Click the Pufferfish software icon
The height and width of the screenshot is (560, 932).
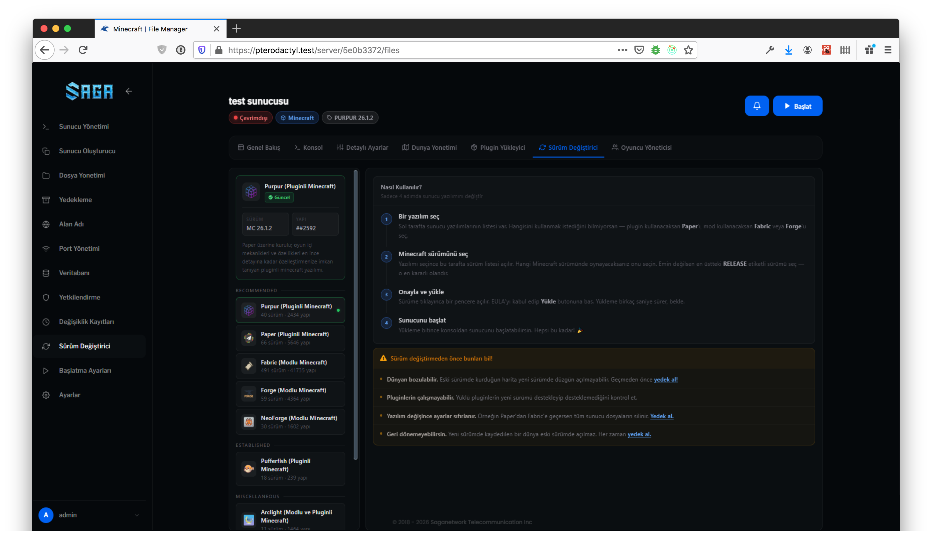249,469
